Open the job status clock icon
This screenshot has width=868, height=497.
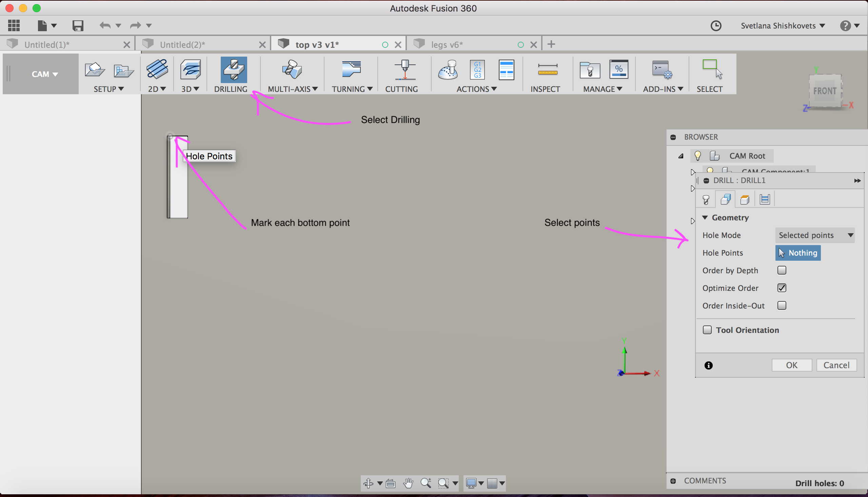coord(716,26)
